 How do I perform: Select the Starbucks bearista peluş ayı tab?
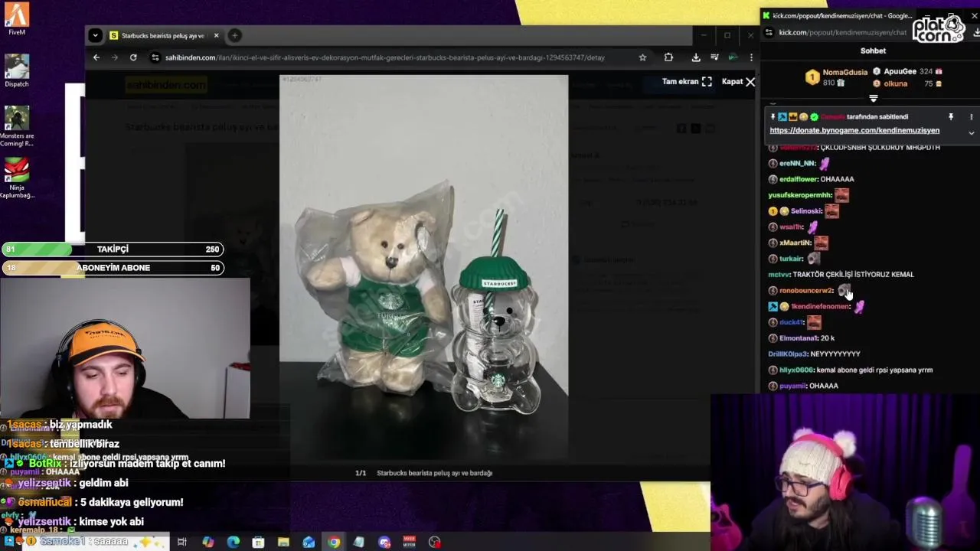point(163,36)
